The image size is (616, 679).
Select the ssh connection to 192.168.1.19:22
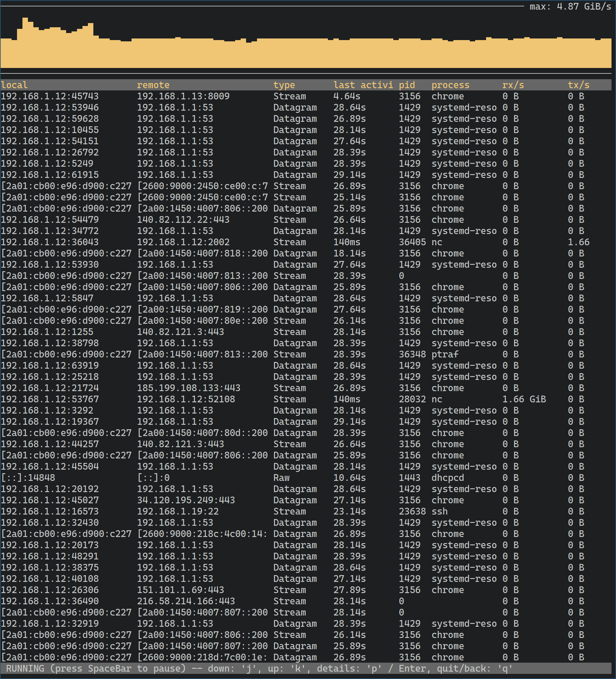178,511
